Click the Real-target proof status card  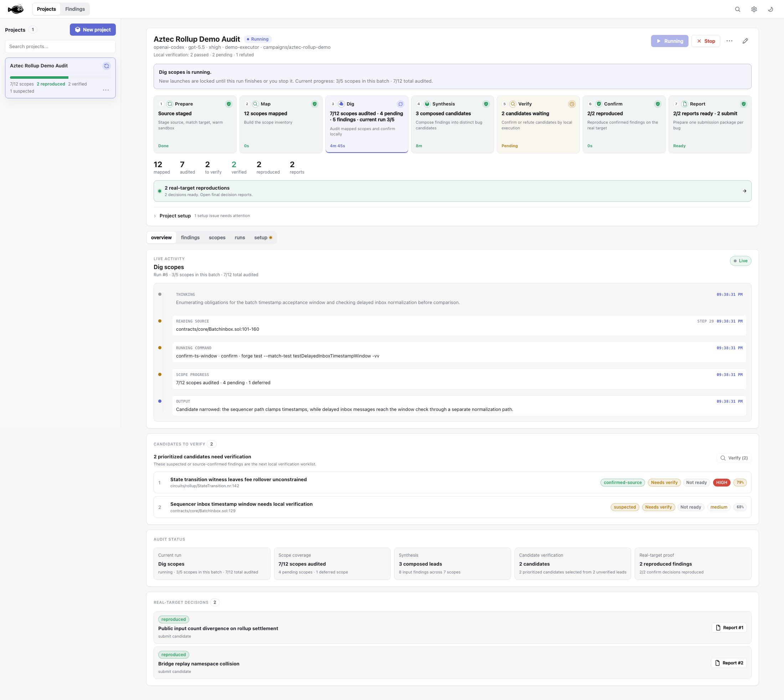pyautogui.click(x=693, y=563)
